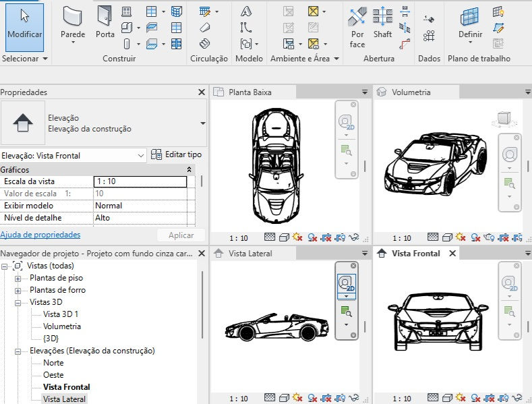
Task: Switch to the Volumetria view tab
Action: pos(416,92)
